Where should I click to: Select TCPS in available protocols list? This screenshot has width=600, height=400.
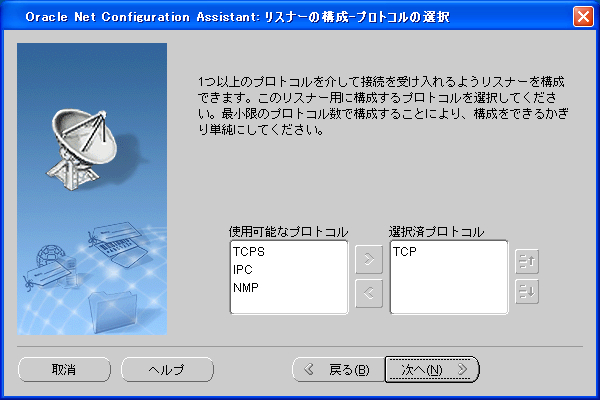[x=247, y=251]
